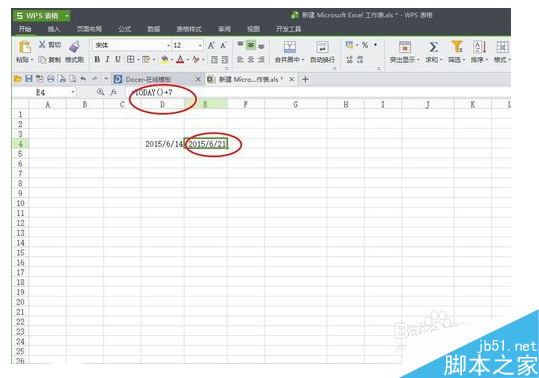Viewport: 539px width, 378px height.
Task: Click the bottom vertical align icon
Action: 262,46
